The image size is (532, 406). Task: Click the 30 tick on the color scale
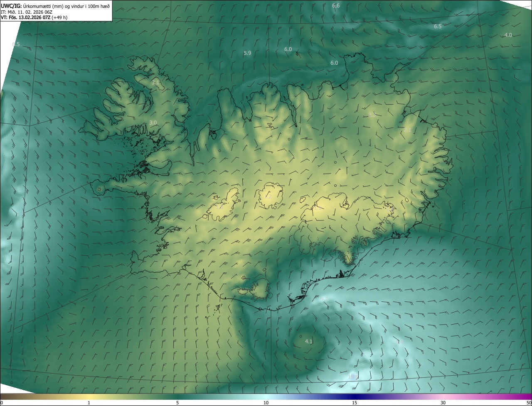(x=443, y=403)
